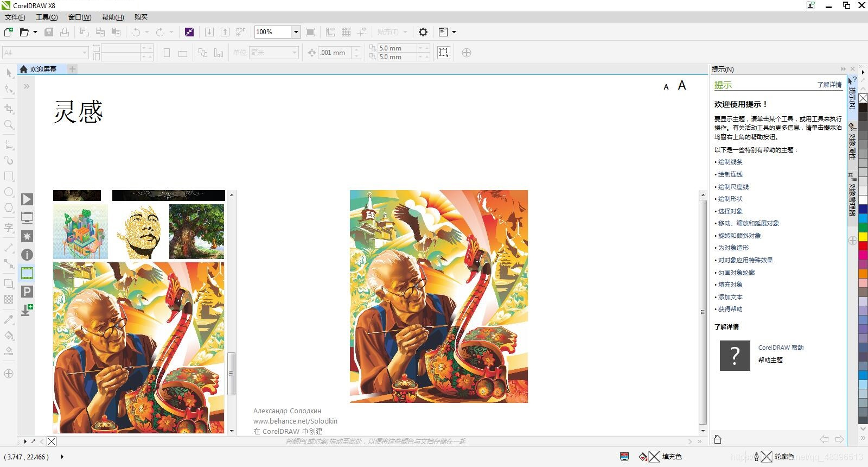Click the plus button to add new document tab

click(x=72, y=69)
